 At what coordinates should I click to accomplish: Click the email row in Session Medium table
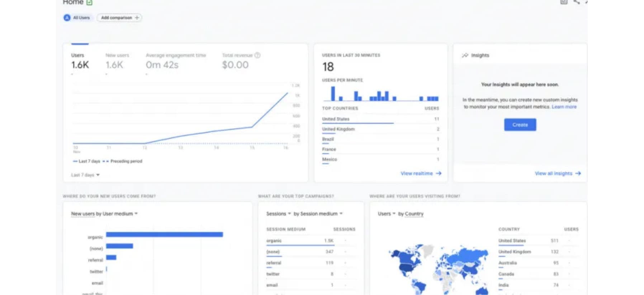tap(311, 285)
